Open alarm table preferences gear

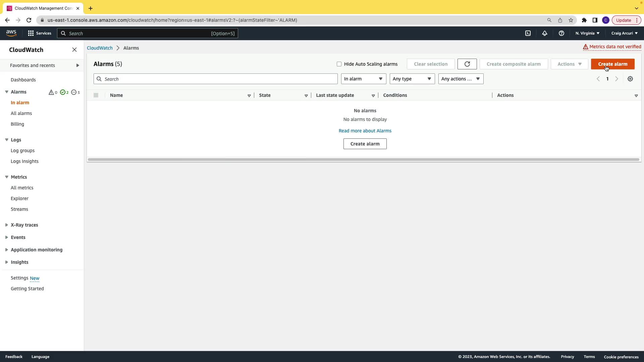pos(630,79)
